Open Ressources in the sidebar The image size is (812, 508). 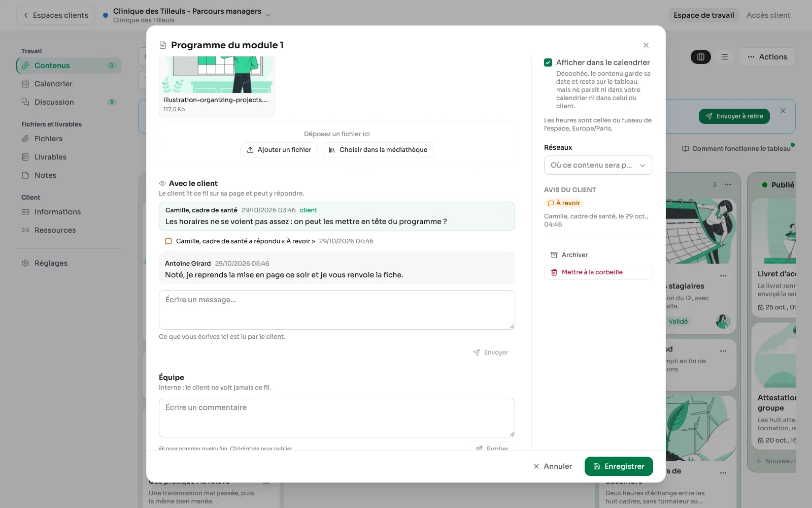pyautogui.click(x=69, y=230)
